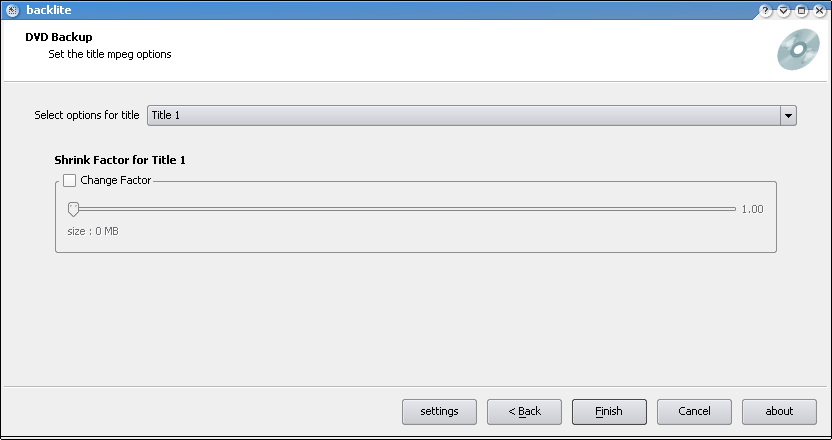The height and width of the screenshot is (440, 832).
Task: Click the 1.00 shrink factor value
Action: 752,209
